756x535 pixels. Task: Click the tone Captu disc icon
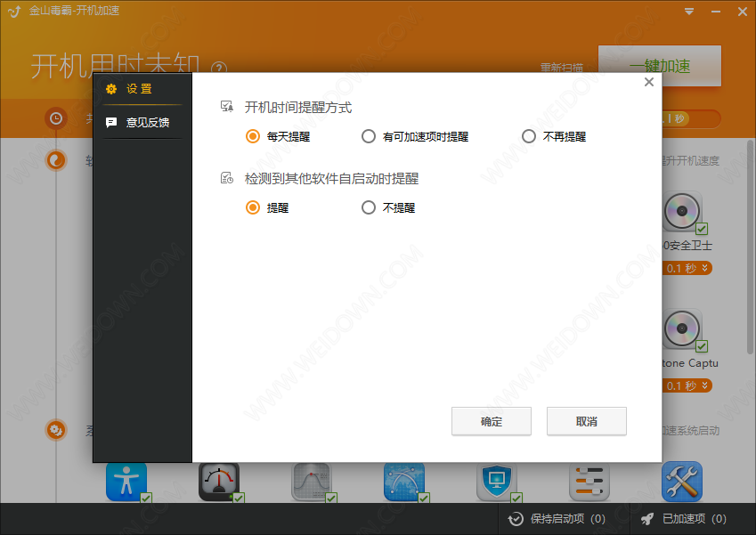[x=682, y=328]
